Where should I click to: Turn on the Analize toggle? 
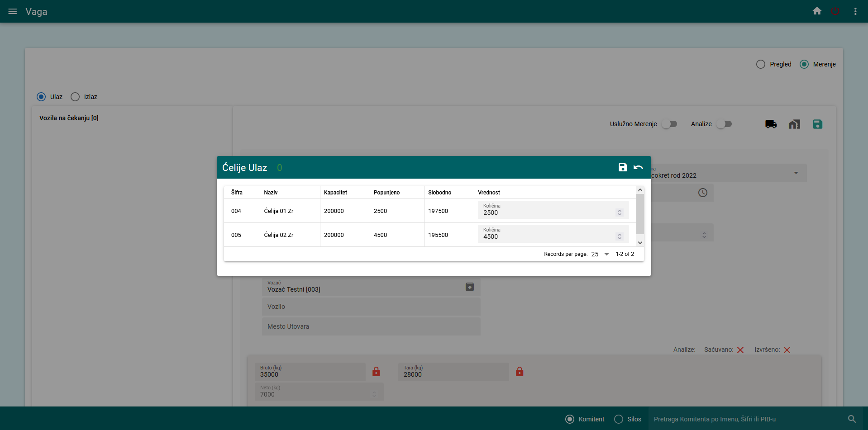[x=724, y=124]
